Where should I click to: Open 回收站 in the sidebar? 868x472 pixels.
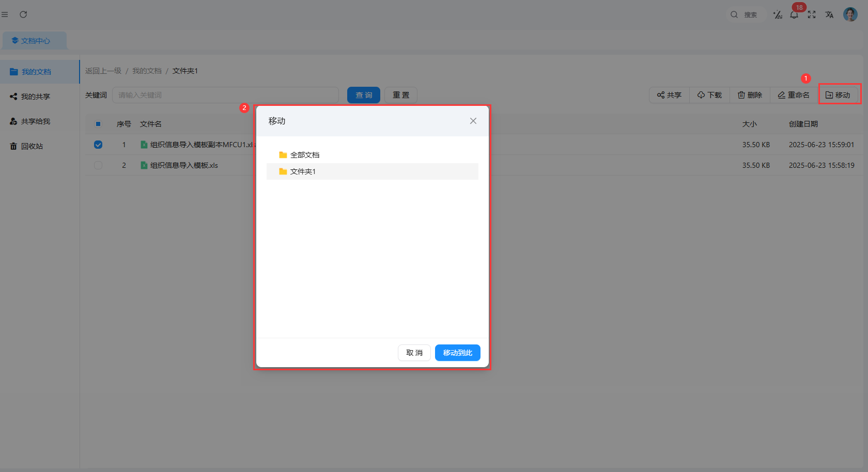coord(40,146)
